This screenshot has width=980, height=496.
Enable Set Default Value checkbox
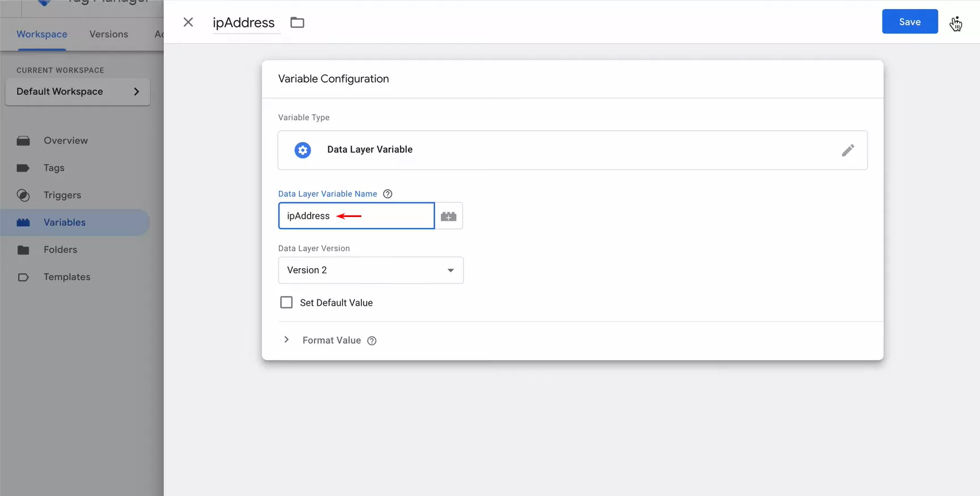click(286, 303)
